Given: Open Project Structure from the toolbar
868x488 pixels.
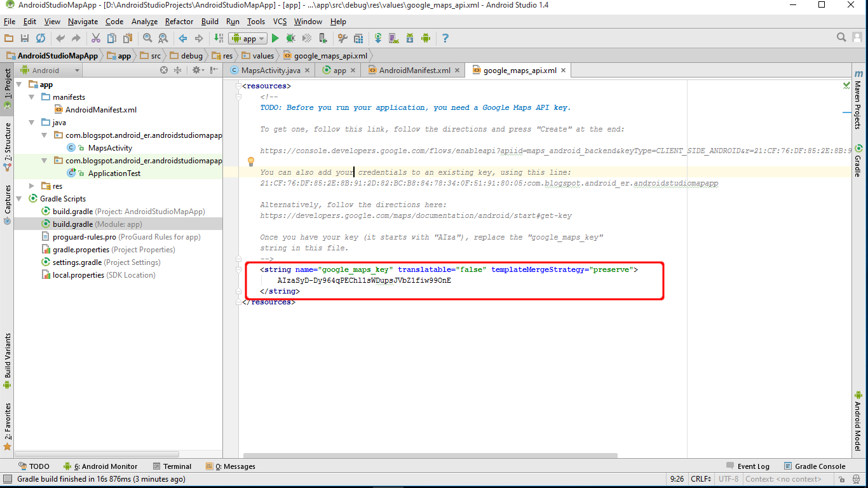Looking at the screenshot, I should [358, 38].
